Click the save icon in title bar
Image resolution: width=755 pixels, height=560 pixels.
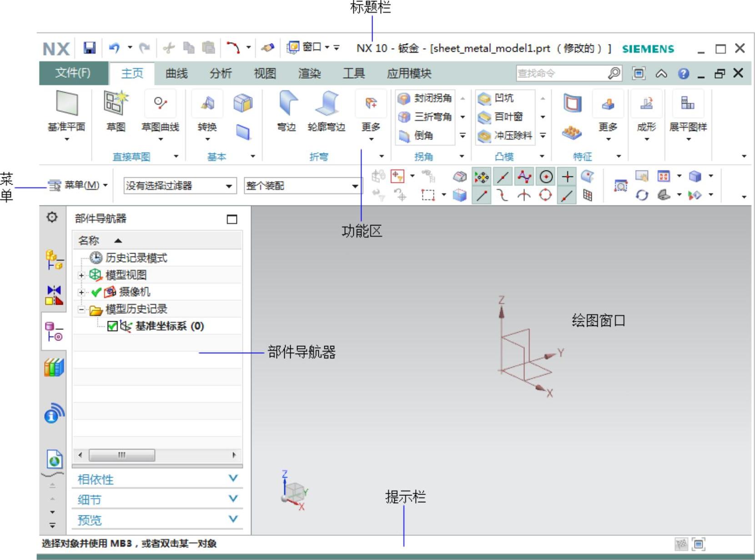[90, 48]
